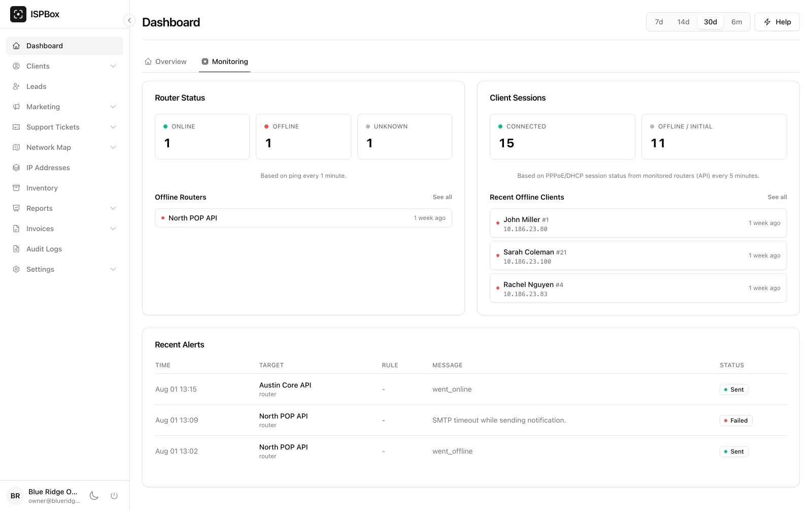The width and height of the screenshot is (812, 511).
Task: Click the Clients person icon
Action: point(16,66)
